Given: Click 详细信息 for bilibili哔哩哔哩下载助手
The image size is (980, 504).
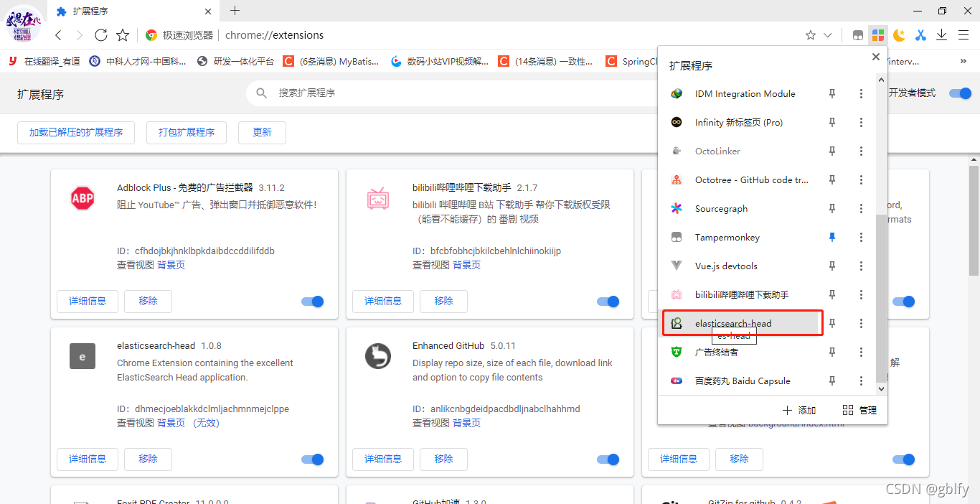Looking at the screenshot, I should (382, 302).
